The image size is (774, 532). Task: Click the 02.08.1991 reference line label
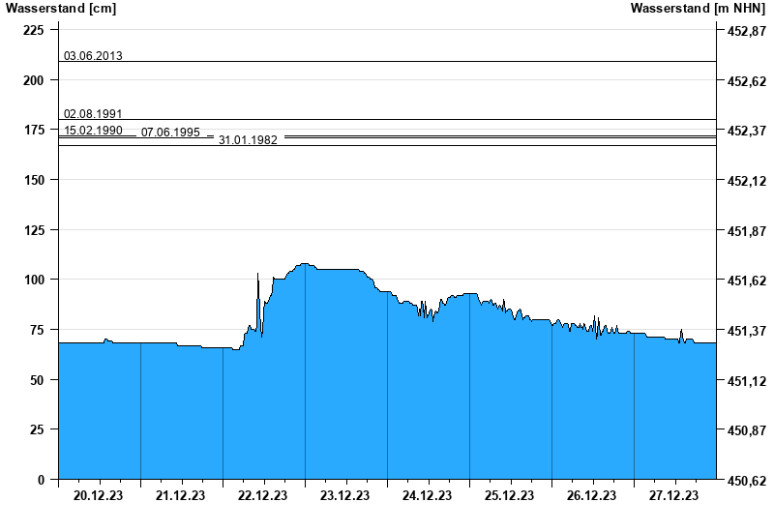(93, 114)
